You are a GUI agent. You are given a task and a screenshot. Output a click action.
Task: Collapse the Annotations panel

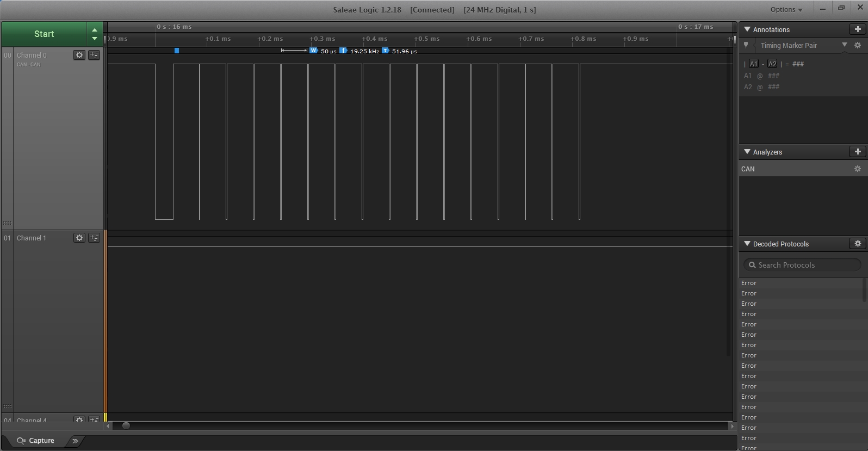[x=747, y=29]
